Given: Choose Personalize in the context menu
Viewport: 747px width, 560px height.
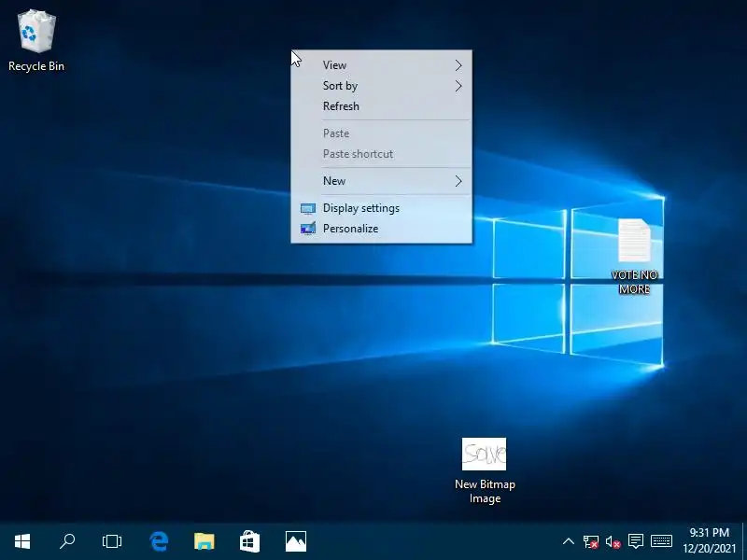Looking at the screenshot, I should (x=382, y=229).
